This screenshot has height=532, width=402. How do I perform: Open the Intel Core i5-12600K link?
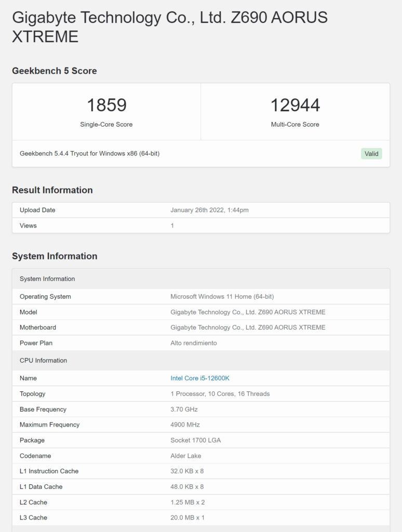pyautogui.click(x=200, y=378)
